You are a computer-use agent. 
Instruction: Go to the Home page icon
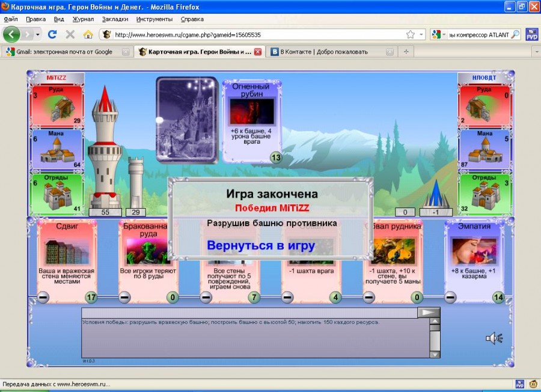point(88,34)
